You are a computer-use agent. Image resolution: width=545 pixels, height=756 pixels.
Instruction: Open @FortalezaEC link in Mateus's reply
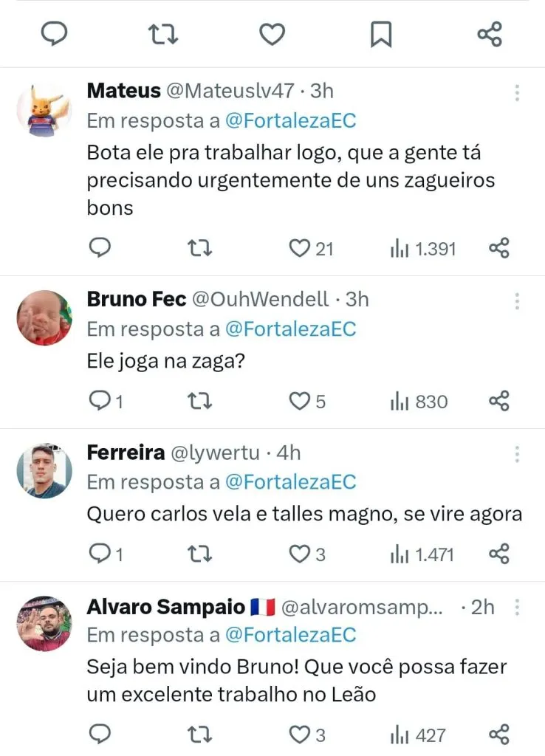[x=290, y=120]
